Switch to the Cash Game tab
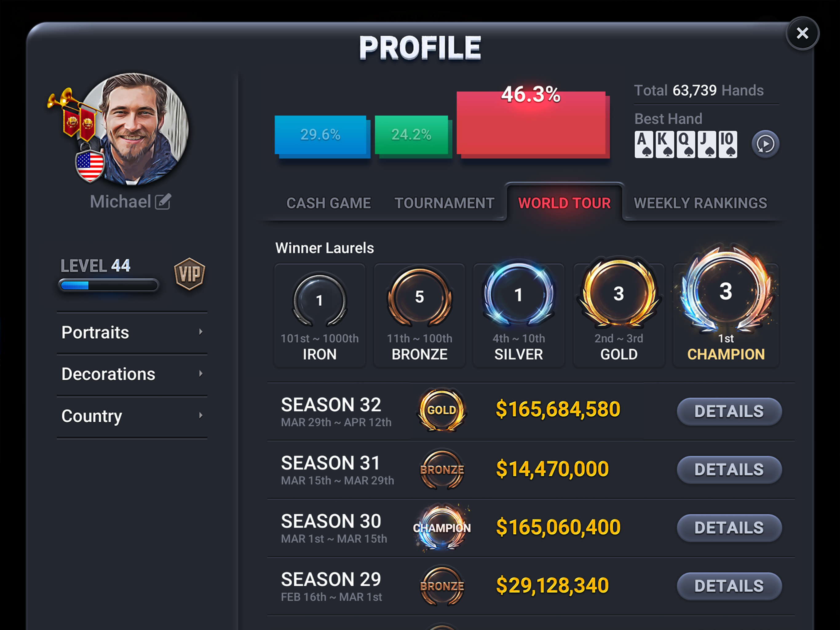This screenshot has width=840, height=630. tap(328, 203)
